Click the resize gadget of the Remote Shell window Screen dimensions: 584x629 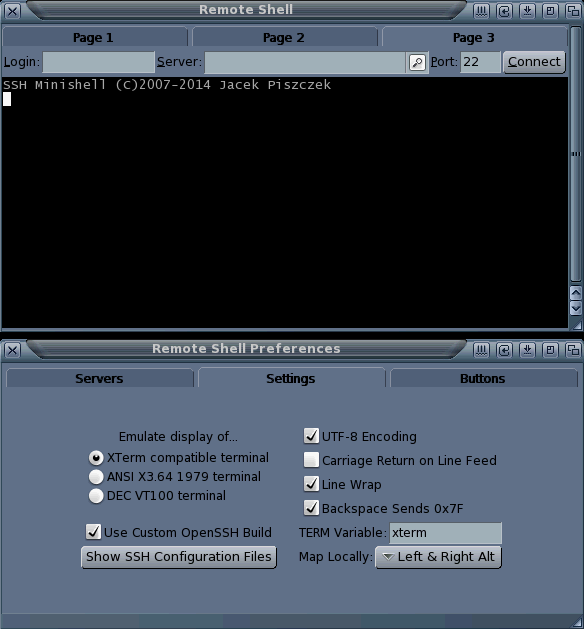click(576, 324)
